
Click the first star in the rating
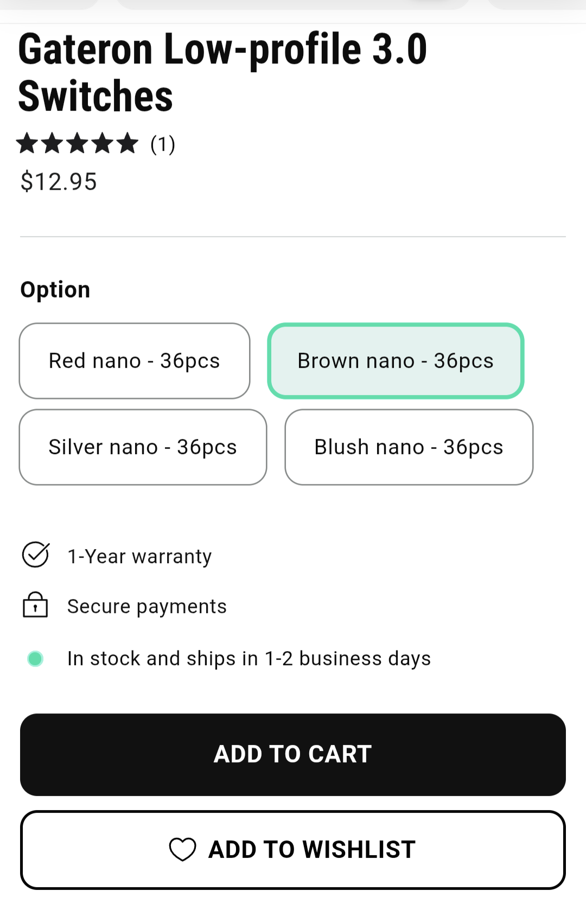pyautogui.click(x=27, y=144)
